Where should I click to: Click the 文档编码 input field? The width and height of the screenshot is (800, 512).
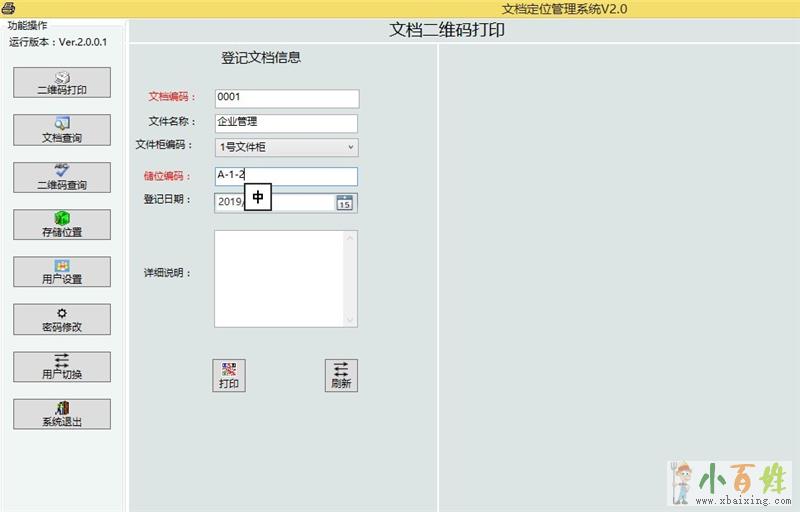coord(286,98)
